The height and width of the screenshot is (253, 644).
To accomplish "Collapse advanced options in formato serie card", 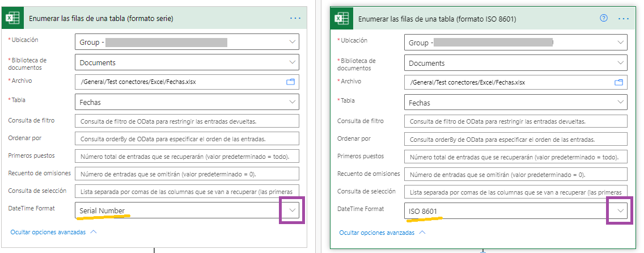I will coord(53,232).
